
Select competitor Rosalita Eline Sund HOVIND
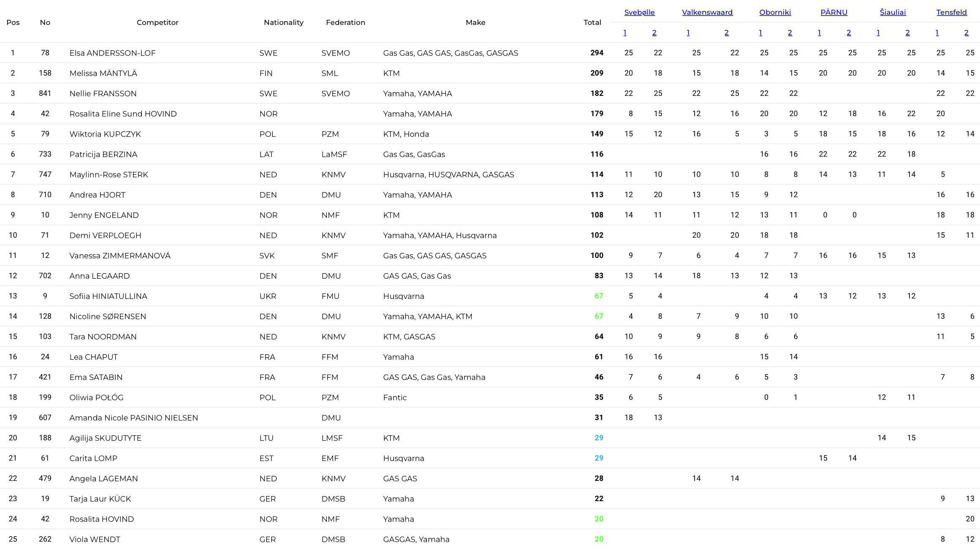pyautogui.click(x=123, y=114)
